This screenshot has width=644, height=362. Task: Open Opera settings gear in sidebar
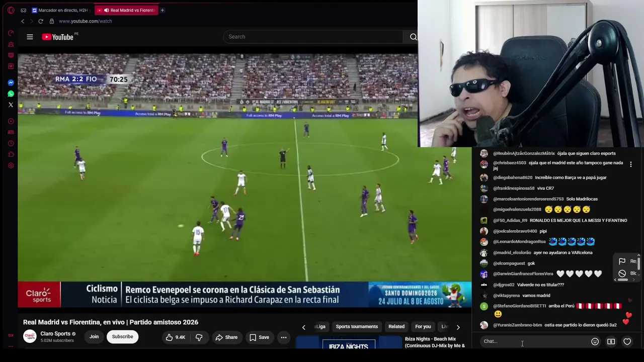click(x=11, y=165)
